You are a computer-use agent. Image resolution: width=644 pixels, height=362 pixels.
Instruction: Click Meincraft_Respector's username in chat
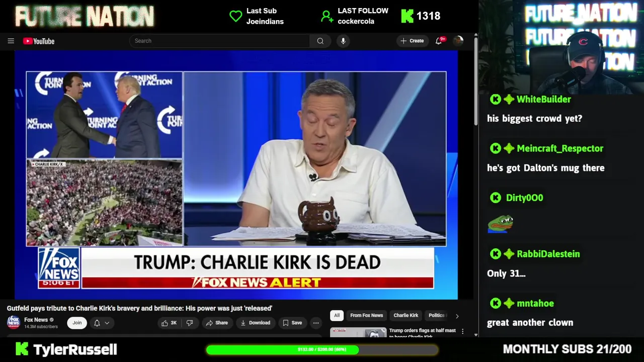click(559, 148)
